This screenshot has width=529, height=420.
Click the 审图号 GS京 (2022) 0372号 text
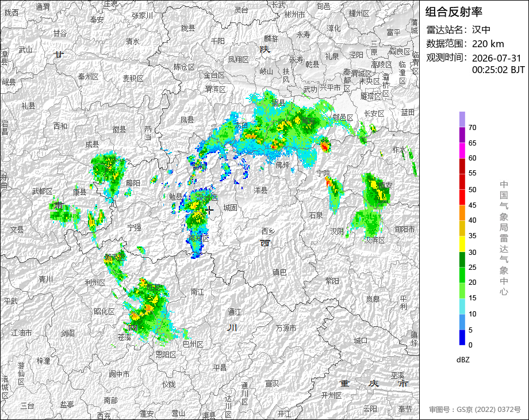[x=475, y=409]
